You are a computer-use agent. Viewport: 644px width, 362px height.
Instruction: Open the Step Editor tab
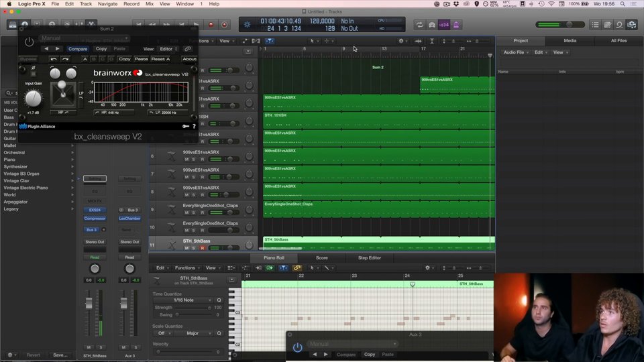[x=369, y=257]
